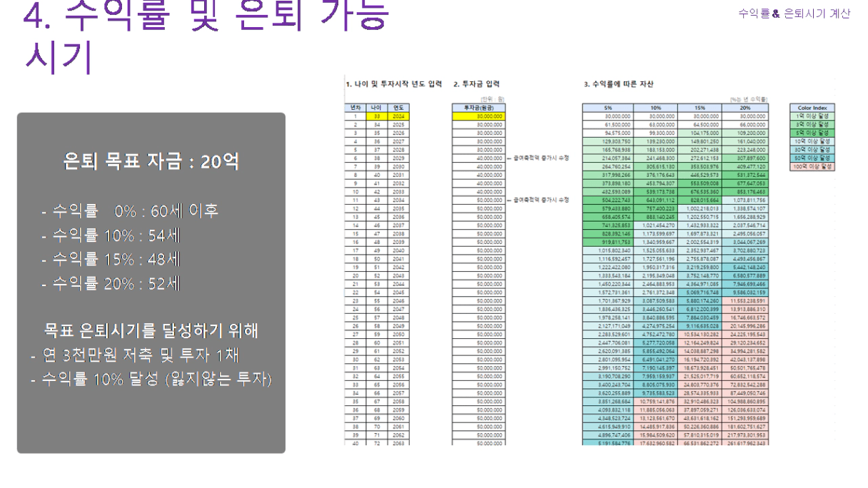Click the '2,002,554,319' asset cell

[x=698, y=240]
